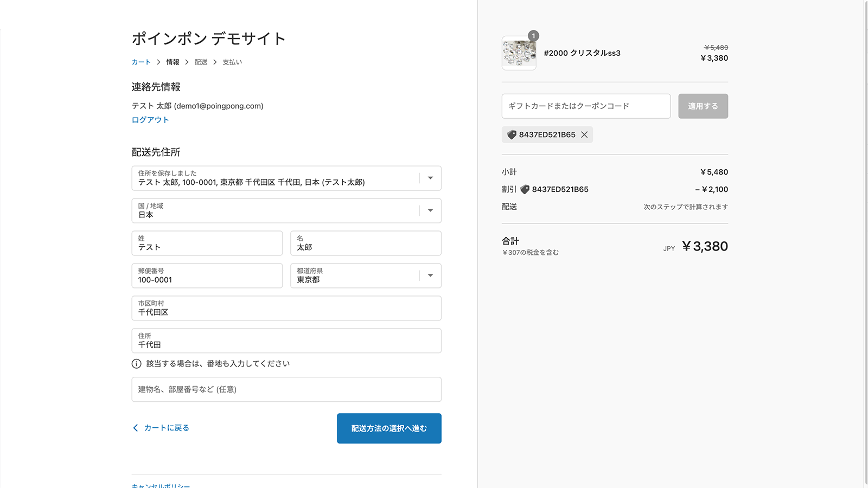
Task: Click the gift card or coupon code field
Action: (x=586, y=106)
